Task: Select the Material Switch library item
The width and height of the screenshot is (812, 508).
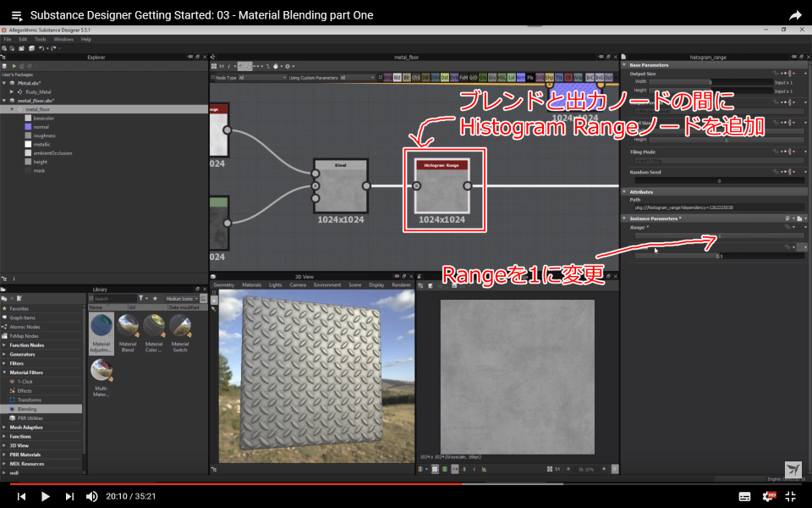Action: tap(179, 334)
